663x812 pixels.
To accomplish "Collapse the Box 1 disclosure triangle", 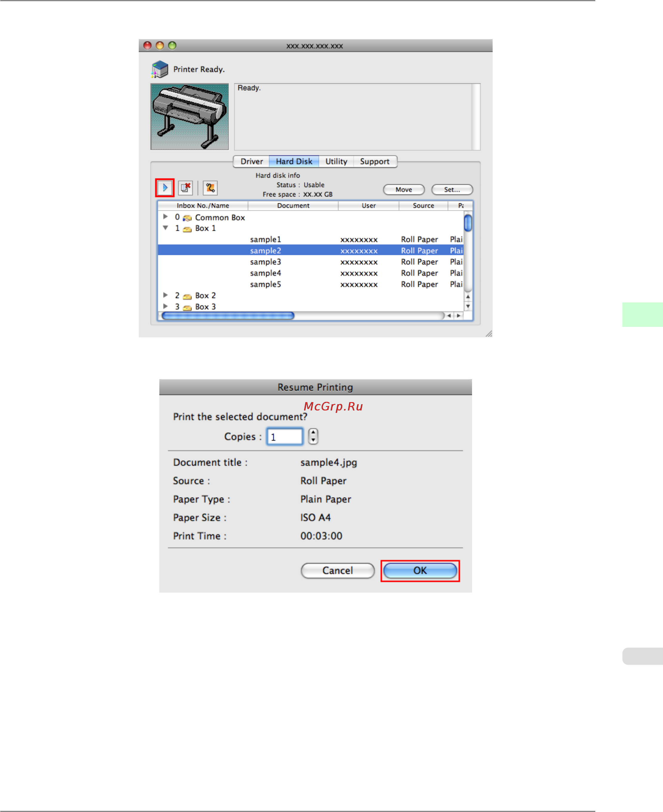I will pos(165,228).
